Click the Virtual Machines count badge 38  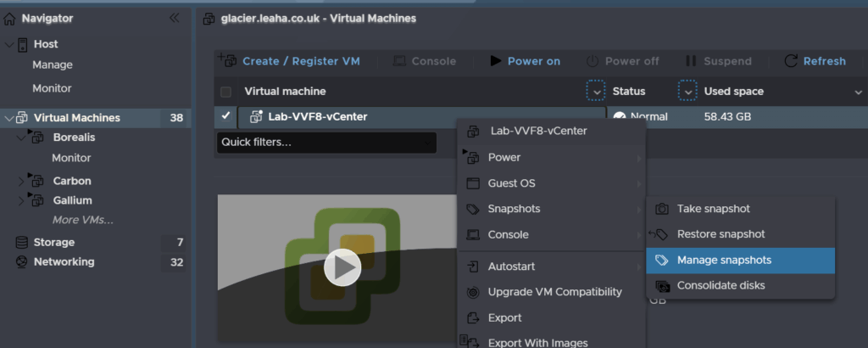point(176,118)
